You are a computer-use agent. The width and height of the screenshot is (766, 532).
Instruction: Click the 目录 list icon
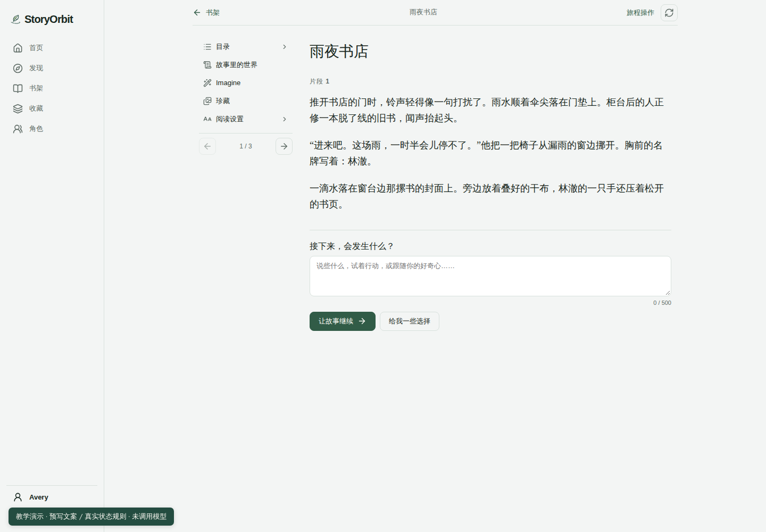tap(207, 47)
